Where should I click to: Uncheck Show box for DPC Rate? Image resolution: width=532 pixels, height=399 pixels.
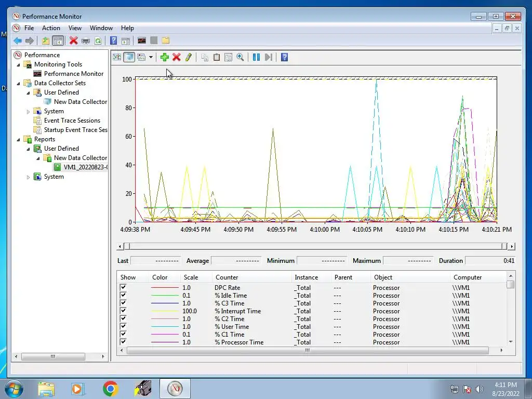[123, 287]
